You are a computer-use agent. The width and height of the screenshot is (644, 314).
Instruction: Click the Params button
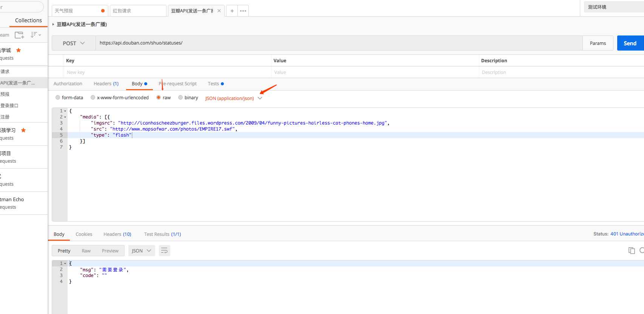tap(598, 43)
